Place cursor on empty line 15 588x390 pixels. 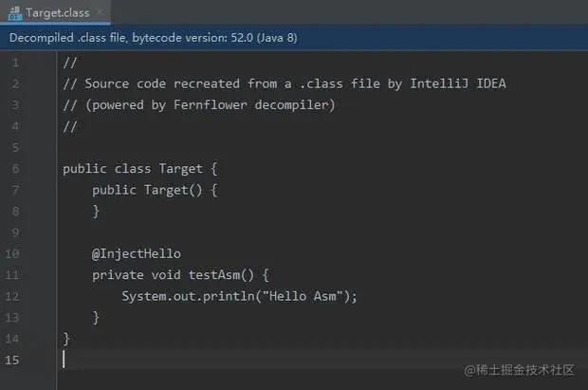(190, 360)
